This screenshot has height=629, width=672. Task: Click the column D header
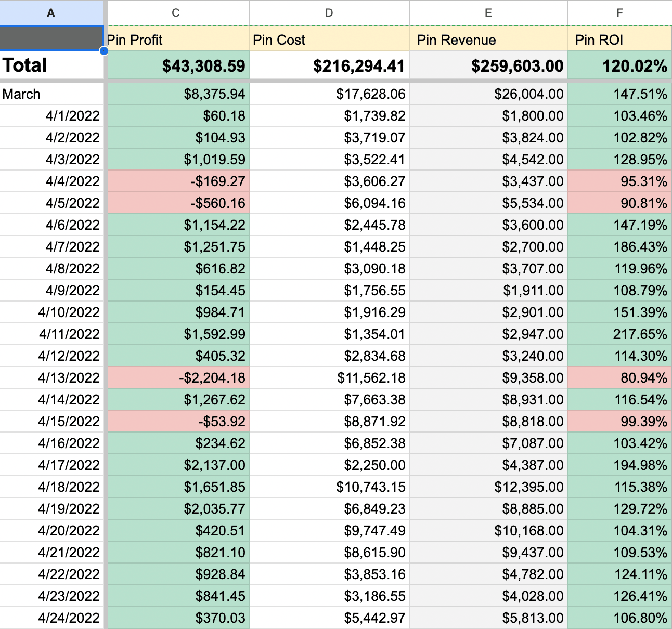point(329,13)
